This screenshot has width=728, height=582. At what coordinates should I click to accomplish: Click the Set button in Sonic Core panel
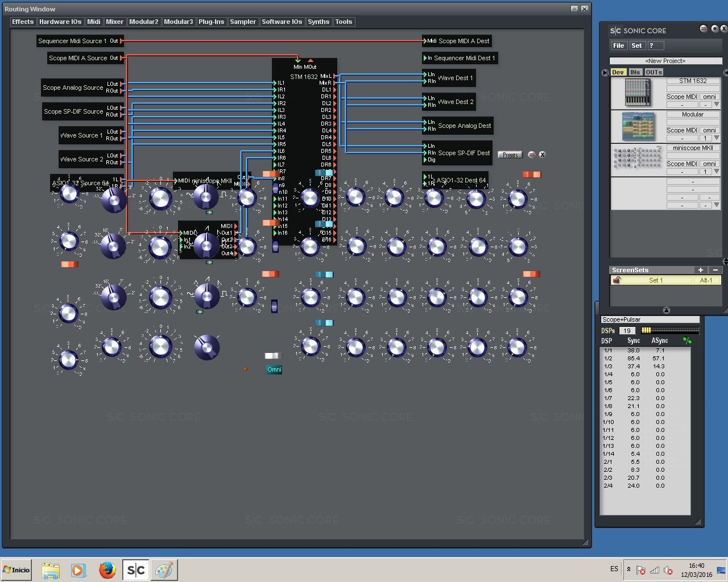pyautogui.click(x=636, y=45)
